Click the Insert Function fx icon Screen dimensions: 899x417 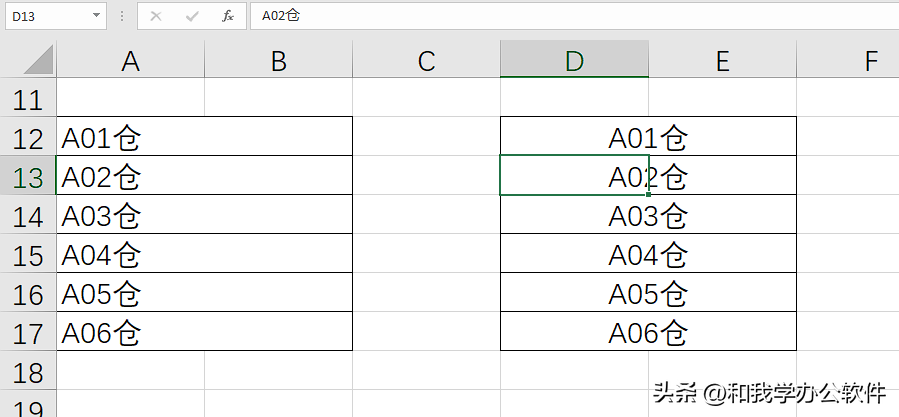[228, 16]
